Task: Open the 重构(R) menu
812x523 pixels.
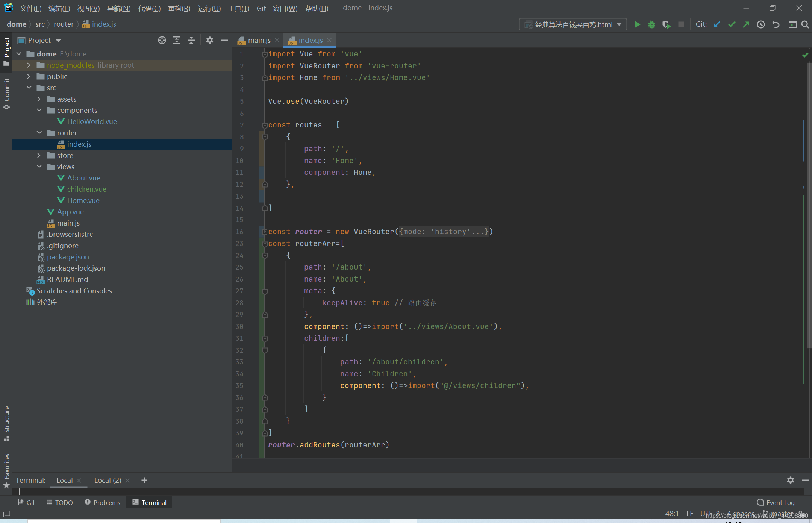Action: [x=179, y=8]
